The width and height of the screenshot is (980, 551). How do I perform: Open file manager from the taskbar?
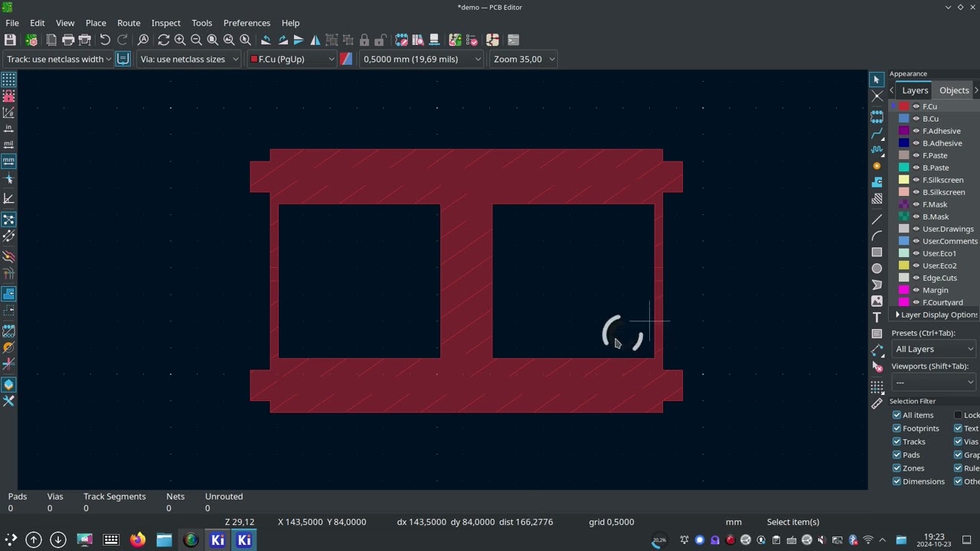[164, 540]
